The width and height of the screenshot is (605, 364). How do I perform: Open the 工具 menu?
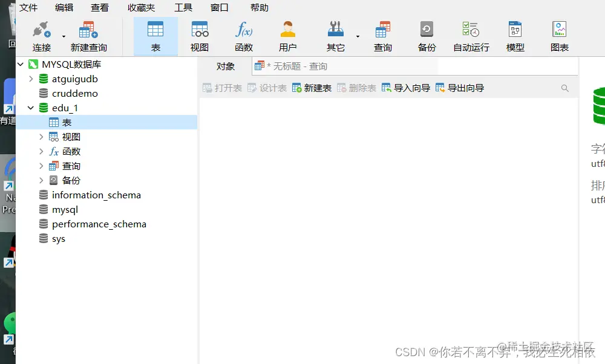[184, 8]
